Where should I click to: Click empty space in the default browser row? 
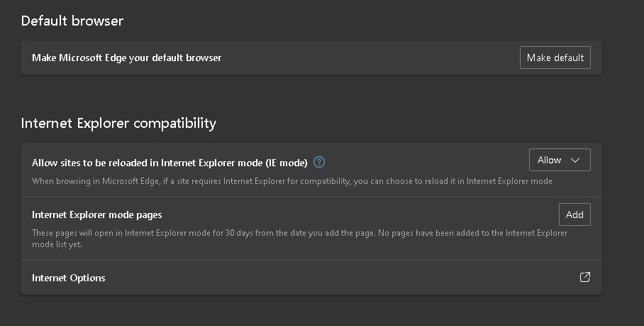tap(369, 58)
